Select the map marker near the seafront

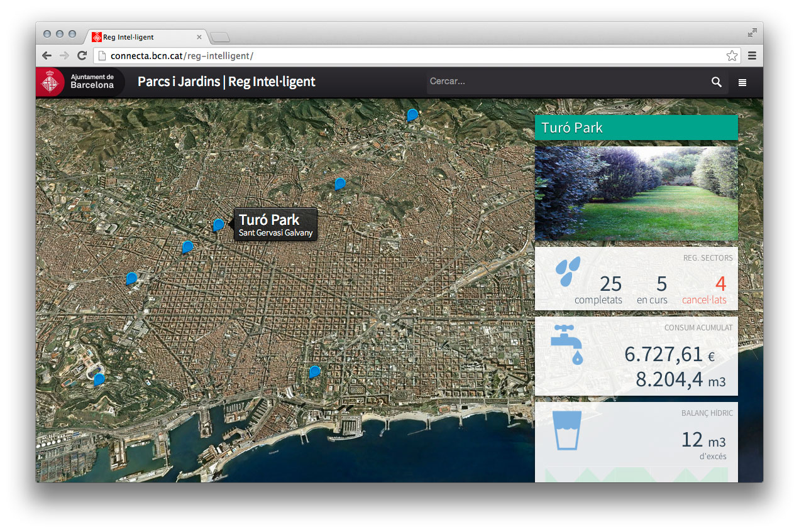pyautogui.click(x=314, y=372)
